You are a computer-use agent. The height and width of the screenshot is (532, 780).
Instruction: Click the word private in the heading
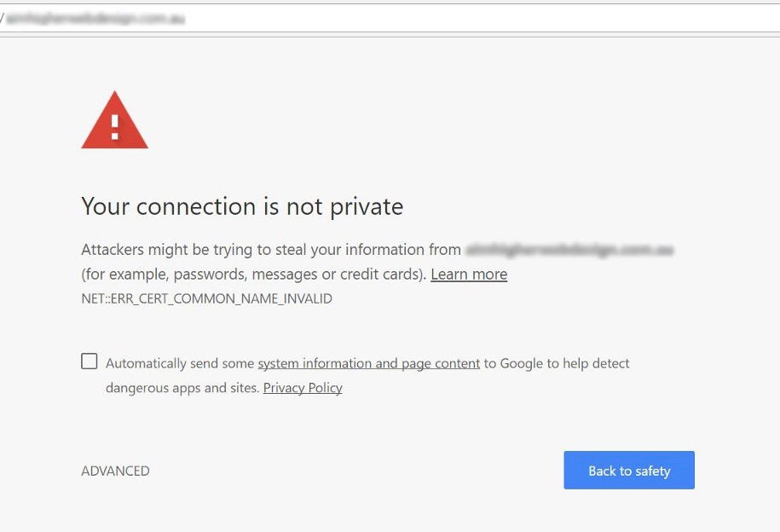tap(363, 206)
